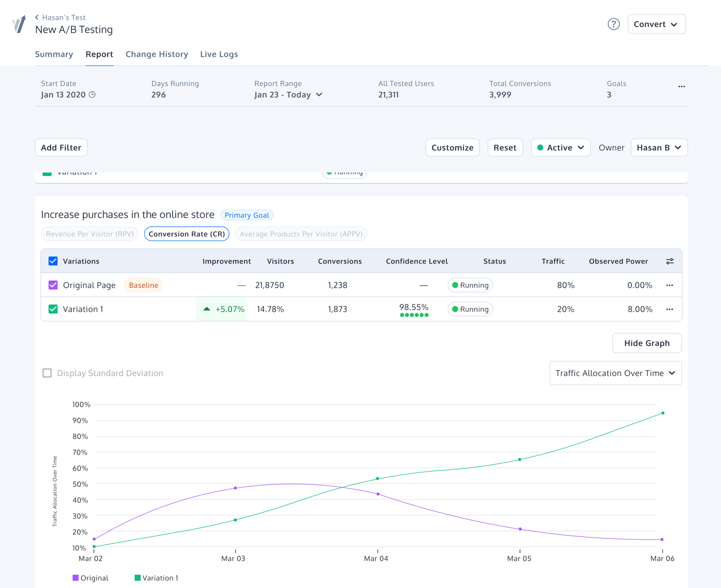Open the help question mark icon
Viewport: 721px width, 588px height.
point(613,24)
